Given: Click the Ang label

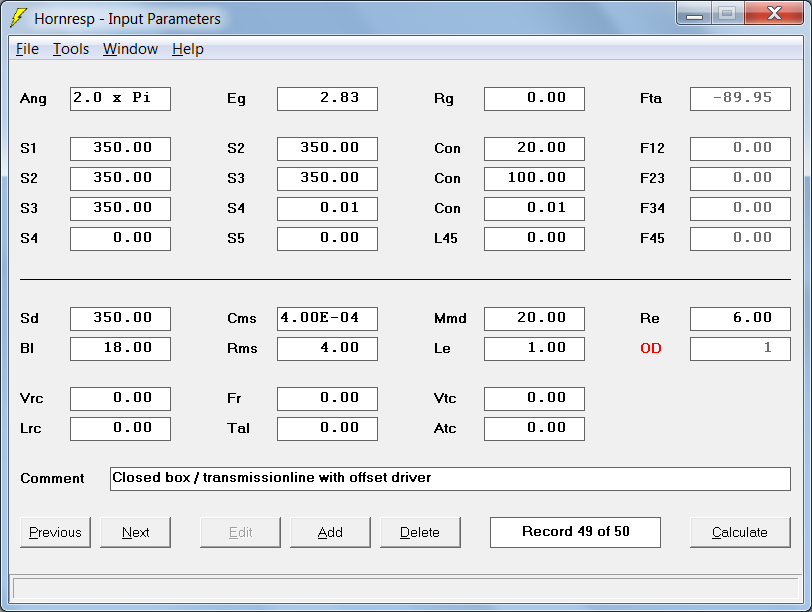Looking at the screenshot, I should (33, 99).
